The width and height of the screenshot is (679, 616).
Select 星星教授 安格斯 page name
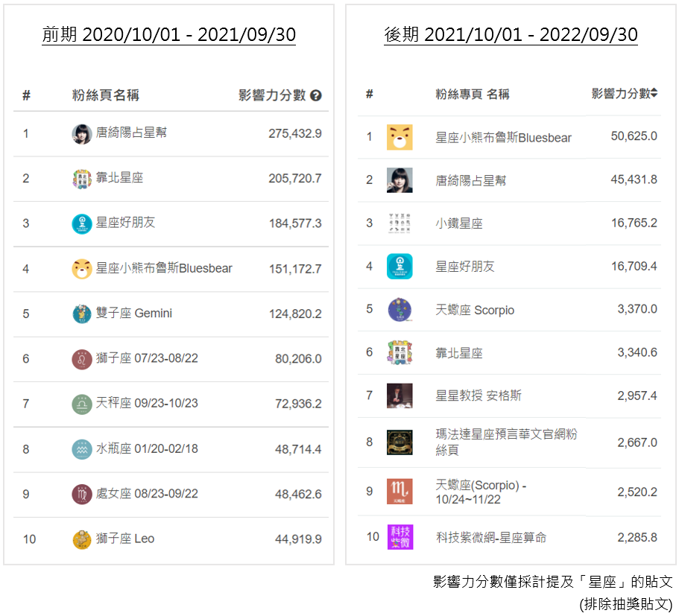pyautogui.click(x=479, y=396)
